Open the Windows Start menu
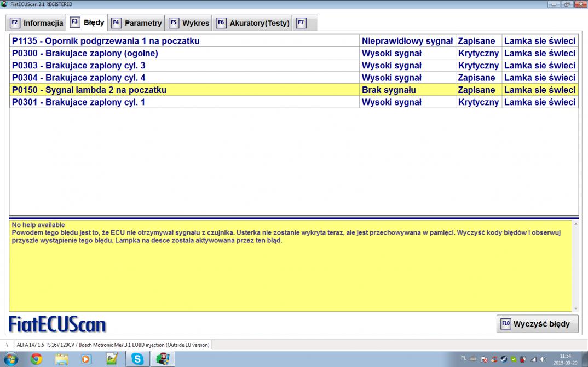This screenshot has height=367, width=588. [11, 359]
